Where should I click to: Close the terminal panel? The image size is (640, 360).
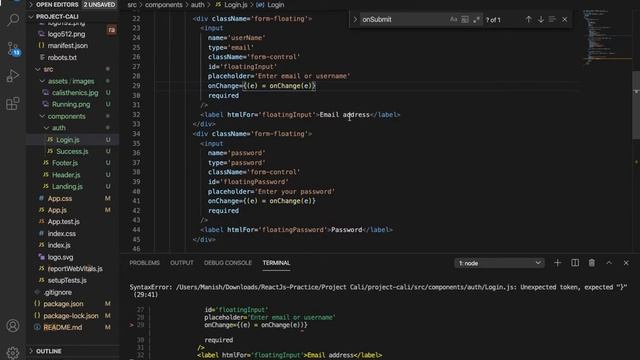(626, 263)
